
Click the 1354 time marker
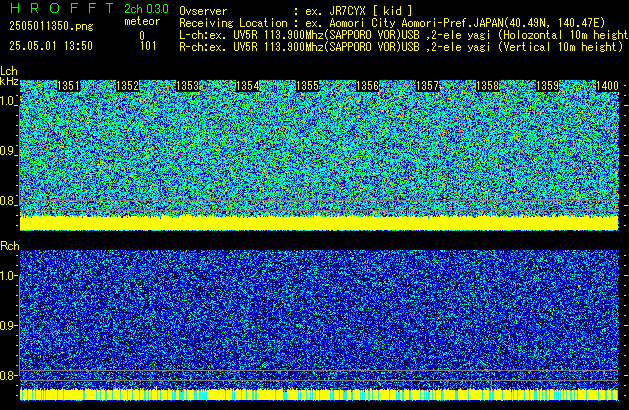tap(248, 86)
